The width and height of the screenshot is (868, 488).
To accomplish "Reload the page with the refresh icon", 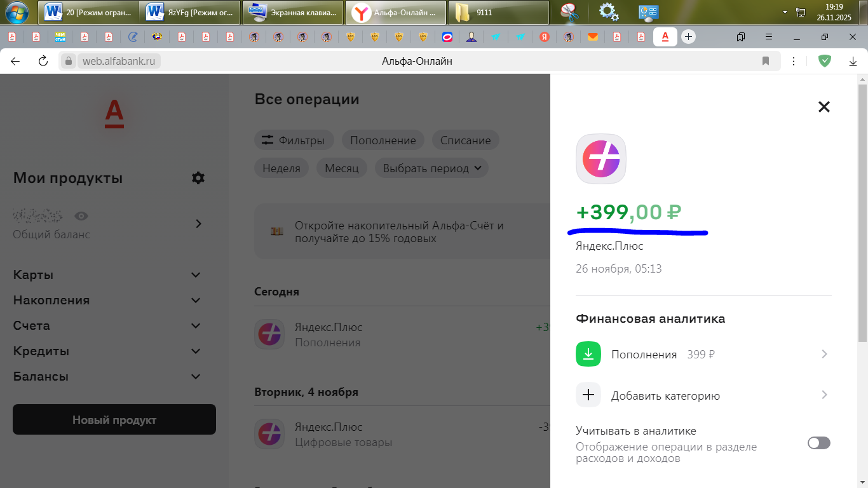I will click(x=43, y=61).
